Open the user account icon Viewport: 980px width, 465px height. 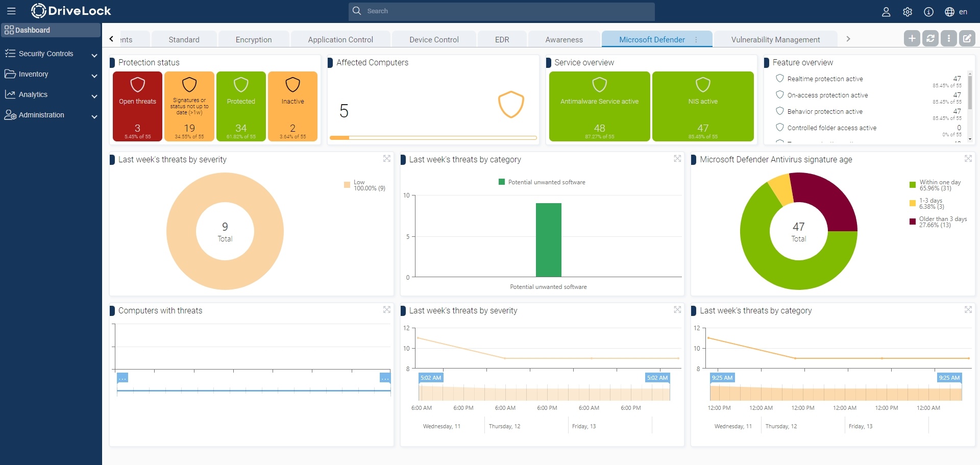click(886, 12)
